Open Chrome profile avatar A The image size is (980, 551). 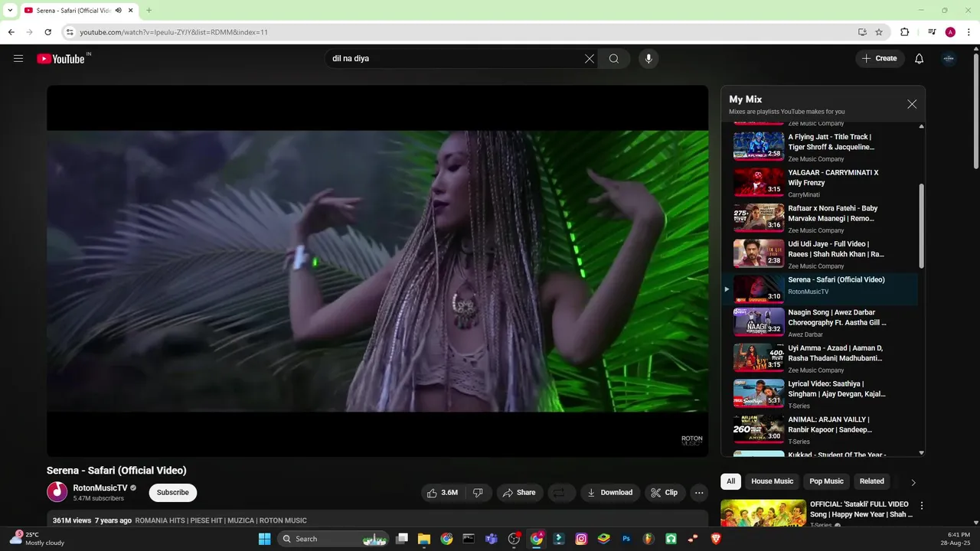point(950,32)
